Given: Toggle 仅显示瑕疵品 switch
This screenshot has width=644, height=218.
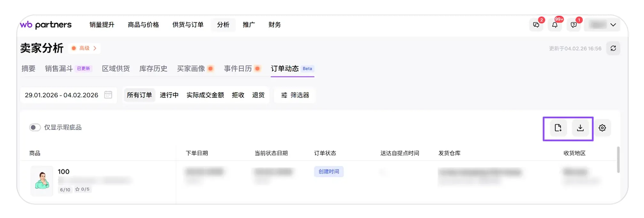Looking at the screenshot, I should pos(35,127).
